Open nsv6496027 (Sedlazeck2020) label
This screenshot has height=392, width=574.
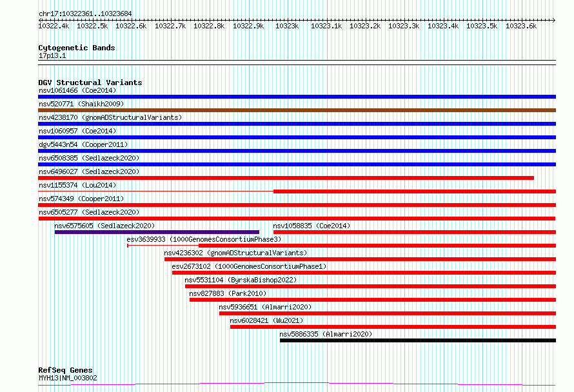point(89,171)
